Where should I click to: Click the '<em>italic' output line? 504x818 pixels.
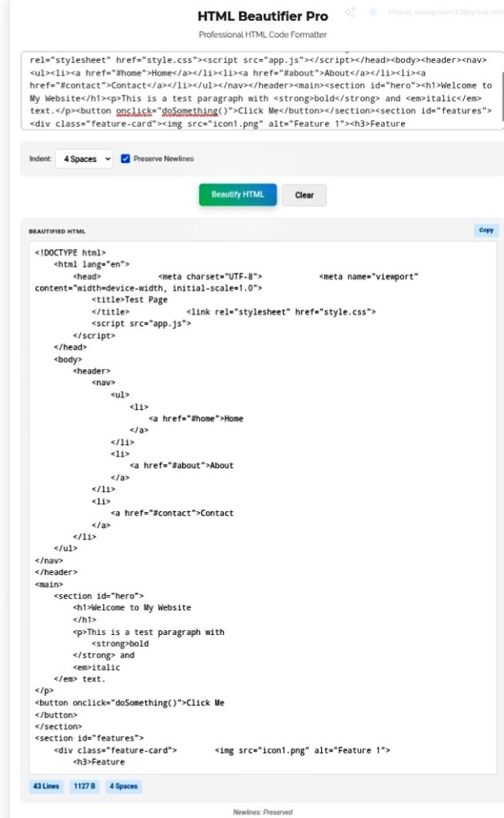(x=97, y=667)
